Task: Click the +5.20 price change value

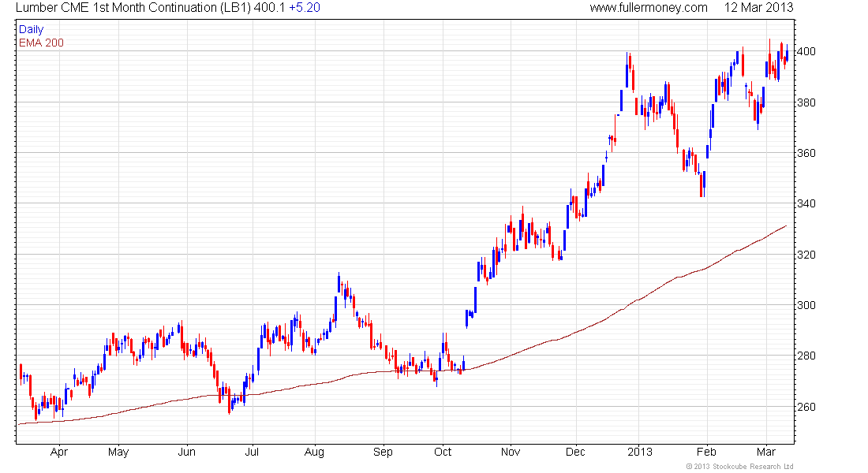Action: click(x=304, y=8)
